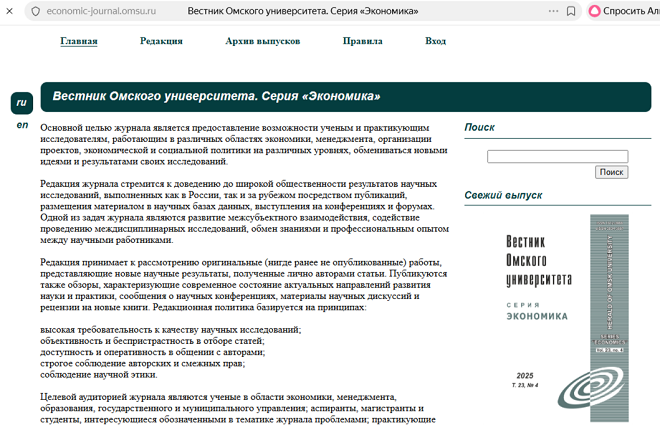This screenshot has width=660, height=425.
Task: Click the spiral logo on the cover
Action: (x=591, y=387)
